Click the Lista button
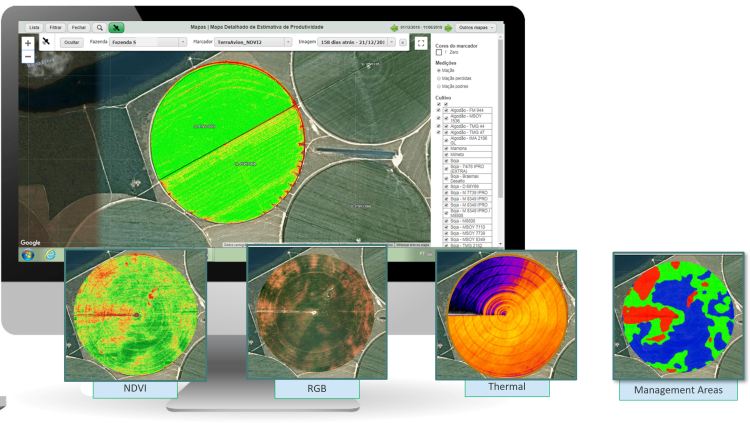750x423 pixels. pos(35,27)
